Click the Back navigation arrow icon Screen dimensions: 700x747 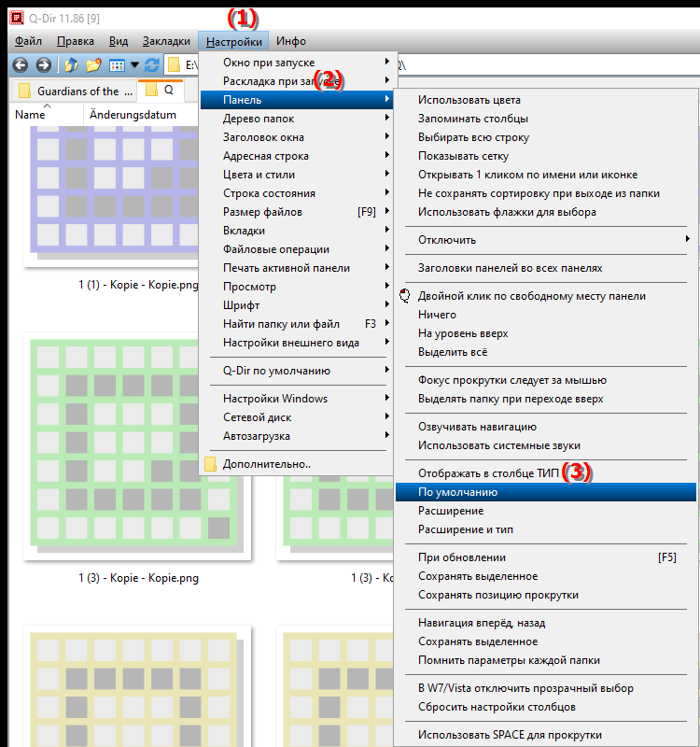click(20, 64)
